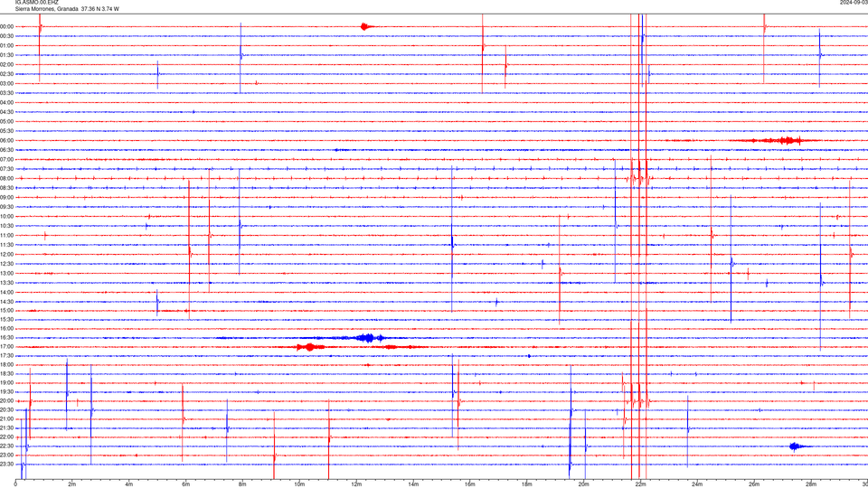Select the 18:00 time row label
Image resolution: width=868 pixels, height=488 pixels.
click(x=7, y=364)
